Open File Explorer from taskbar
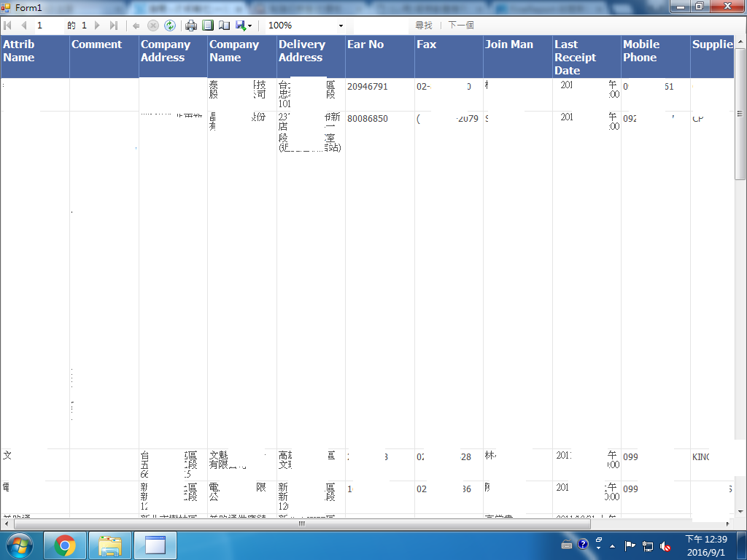The image size is (747, 560). click(x=110, y=545)
